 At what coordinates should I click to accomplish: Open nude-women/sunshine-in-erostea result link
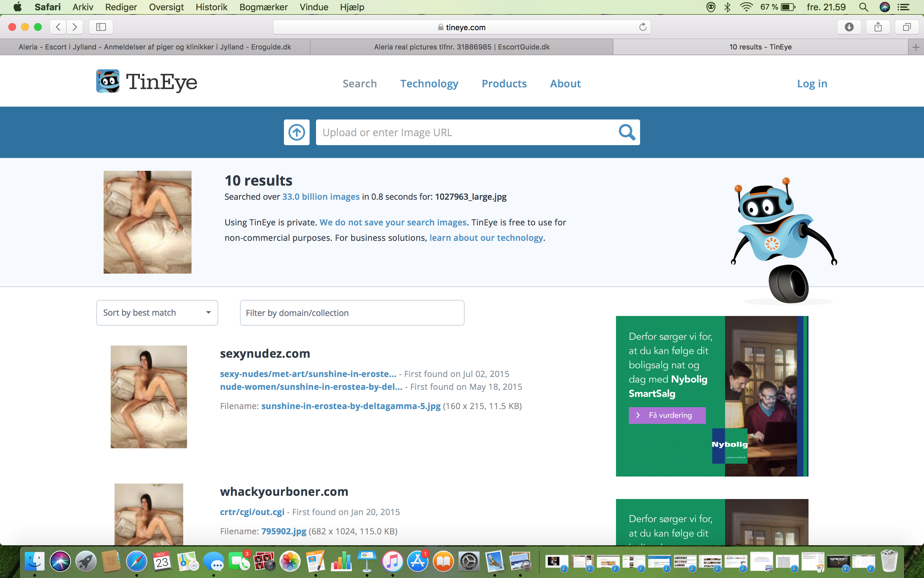point(311,387)
